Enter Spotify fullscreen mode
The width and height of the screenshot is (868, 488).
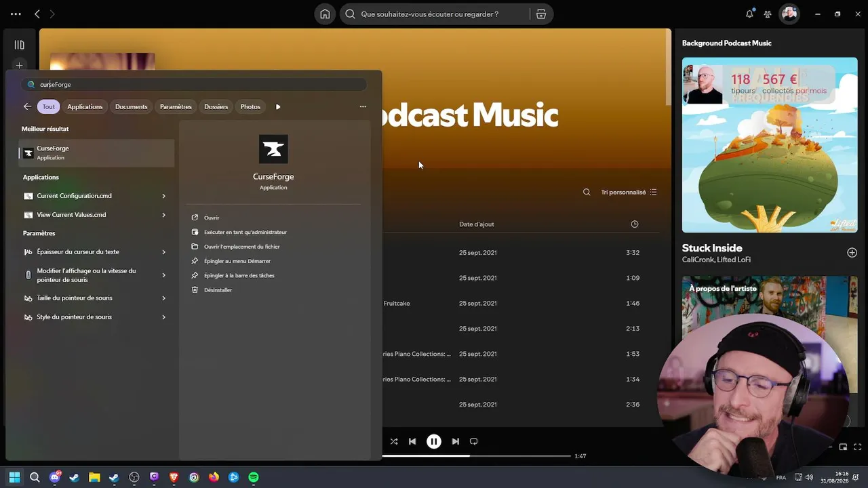pyautogui.click(x=857, y=447)
